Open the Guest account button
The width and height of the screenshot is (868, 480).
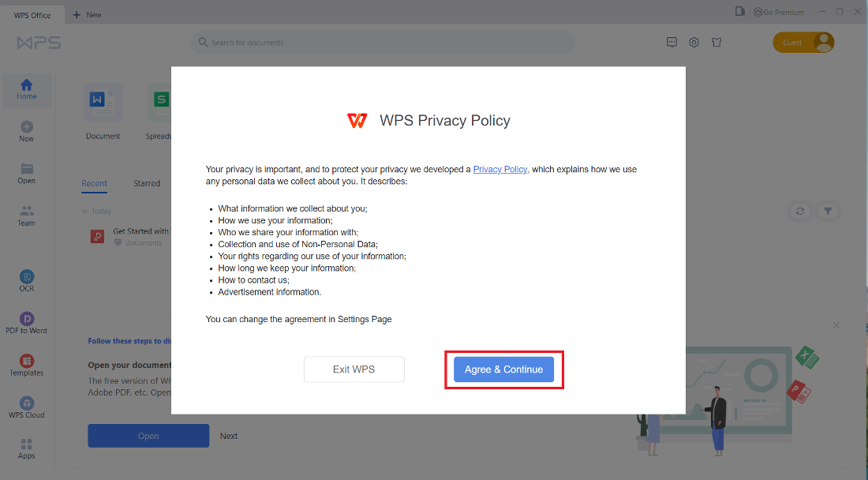click(803, 43)
